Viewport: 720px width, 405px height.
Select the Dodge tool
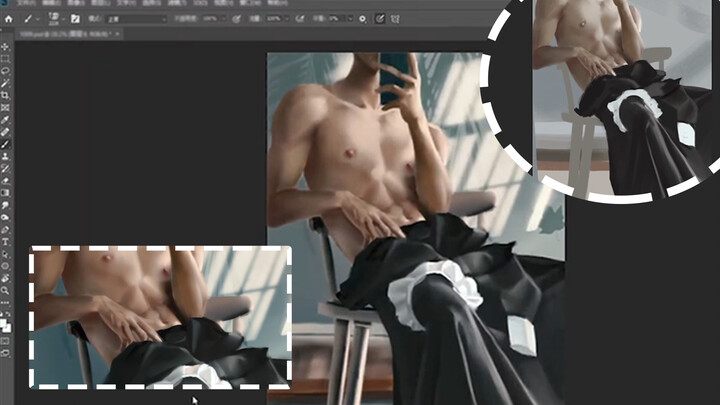pyautogui.click(x=5, y=217)
